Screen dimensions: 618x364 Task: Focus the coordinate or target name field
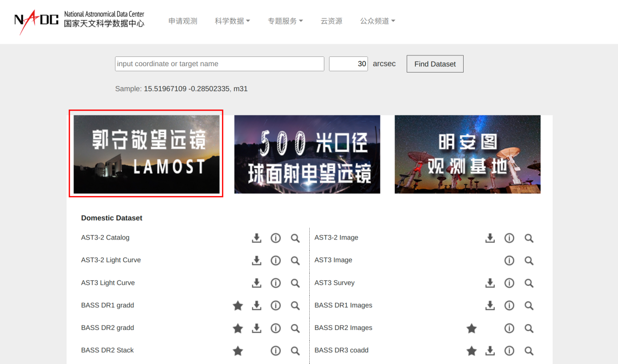(x=220, y=64)
